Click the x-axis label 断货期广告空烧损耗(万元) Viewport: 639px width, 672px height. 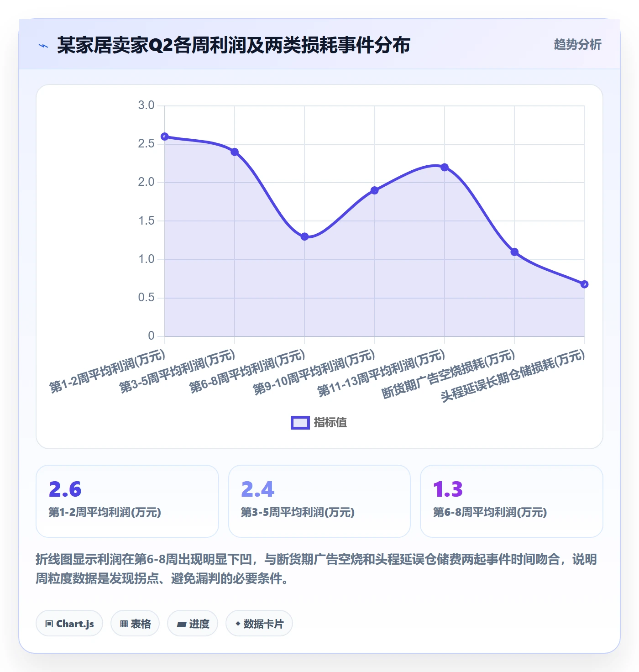click(x=448, y=373)
